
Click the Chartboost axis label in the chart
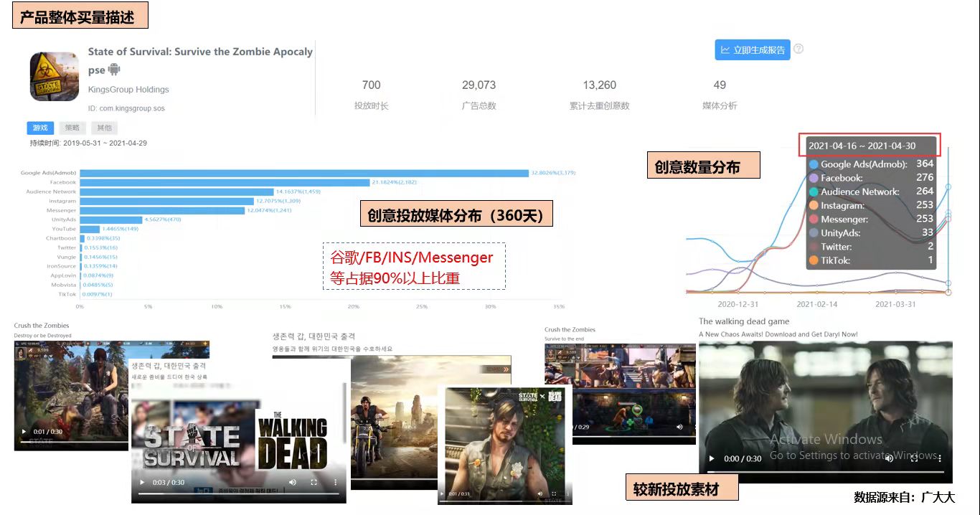pyautogui.click(x=61, y=238)
